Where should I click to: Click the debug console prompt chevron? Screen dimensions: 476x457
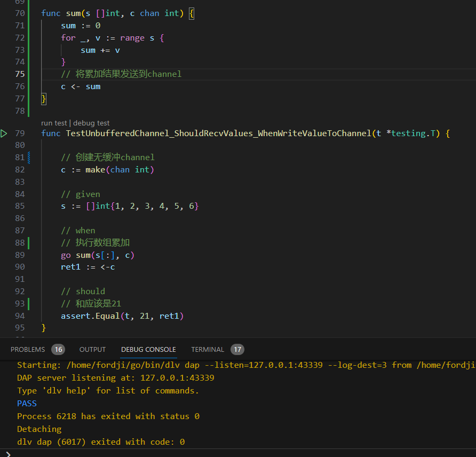pyautogui.click(x=7, y=453)
